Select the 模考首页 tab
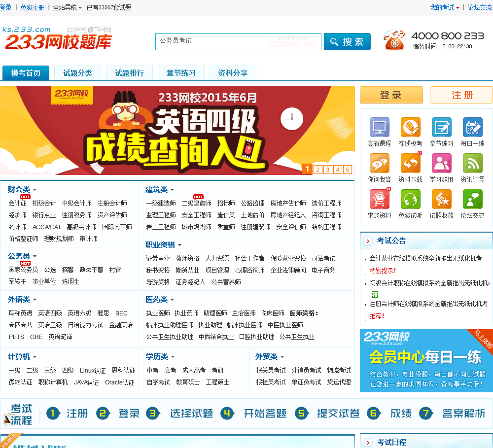 pyautogui.click(x=26, y=73)
